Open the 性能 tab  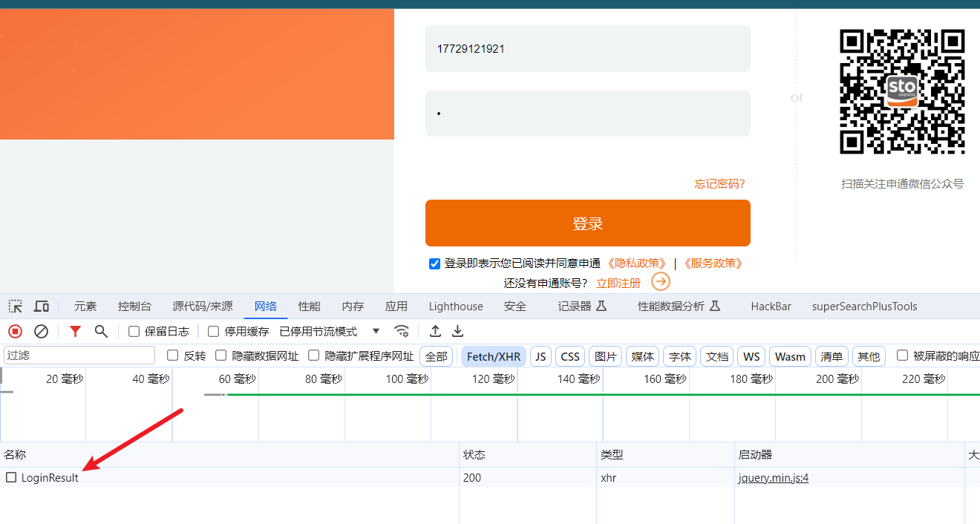(x=310, y=307)
